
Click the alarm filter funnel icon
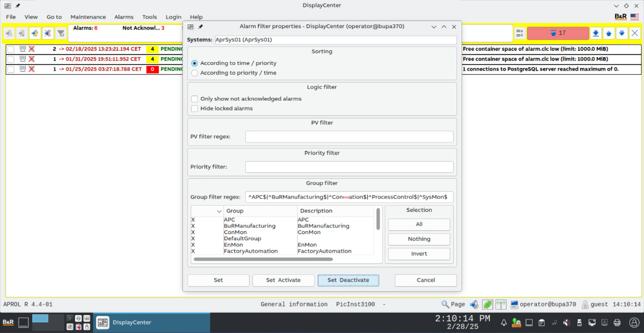click(x=60, y=33)
